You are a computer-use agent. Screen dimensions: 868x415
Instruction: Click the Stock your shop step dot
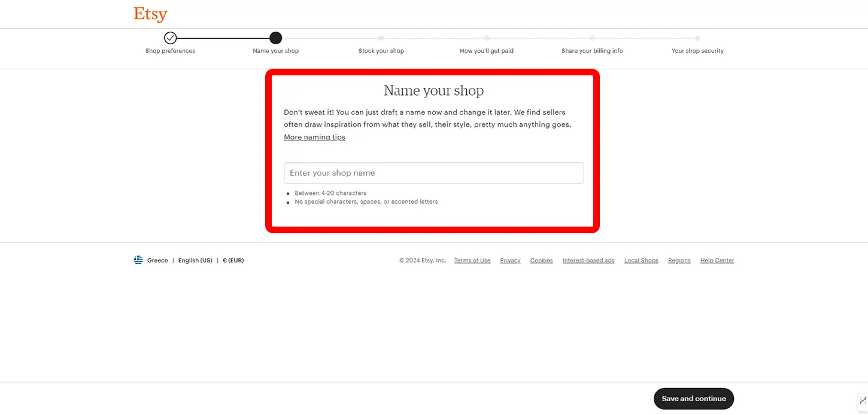(381, 38)
